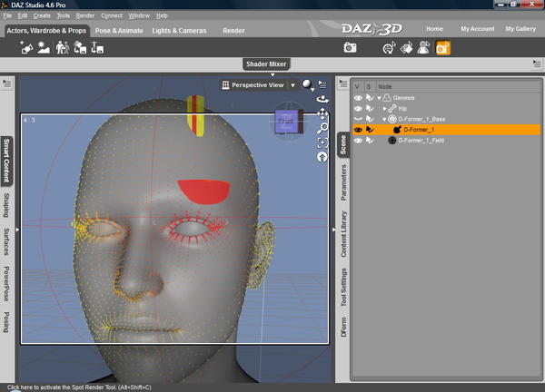Open the left pane options menu icon
This screenshot has width=545, height=392.
7,83
